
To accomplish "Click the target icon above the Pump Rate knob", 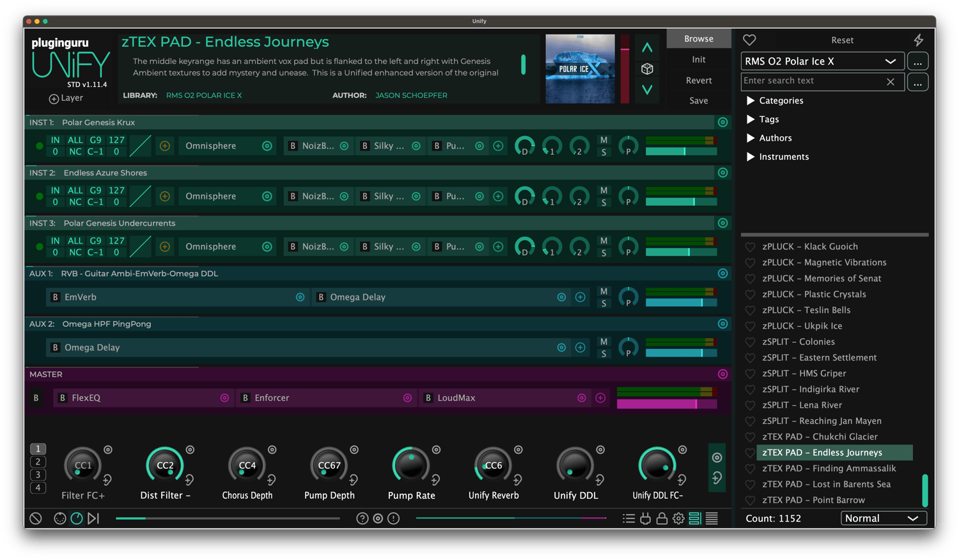I will coord(437,450).
